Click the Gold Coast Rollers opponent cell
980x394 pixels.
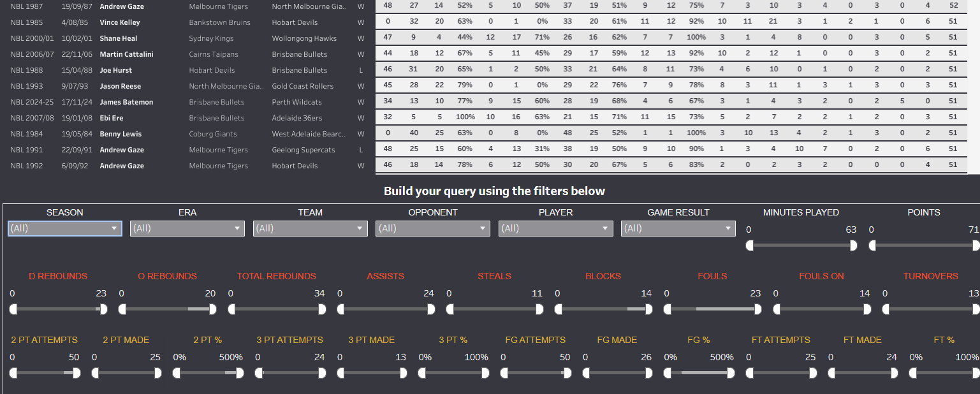pos(303,86)
